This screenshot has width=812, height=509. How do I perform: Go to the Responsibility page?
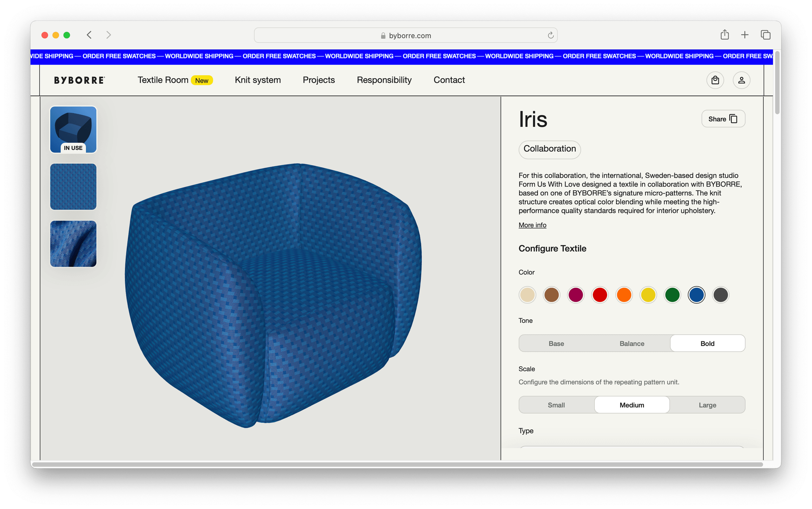point(384,80)
